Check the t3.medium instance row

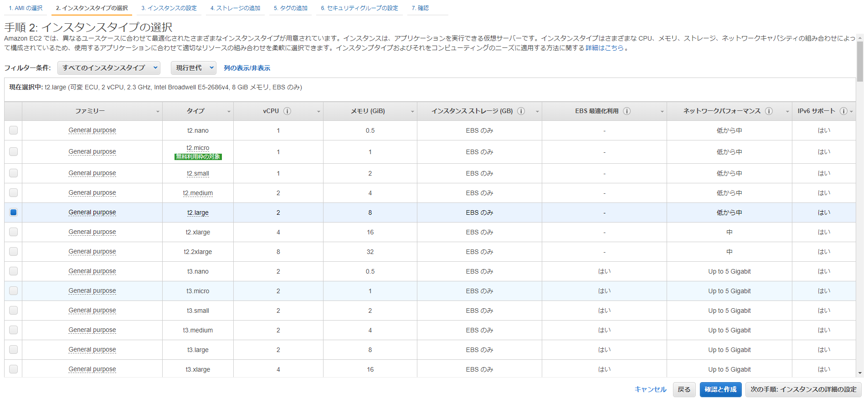(x=14, y=330)
